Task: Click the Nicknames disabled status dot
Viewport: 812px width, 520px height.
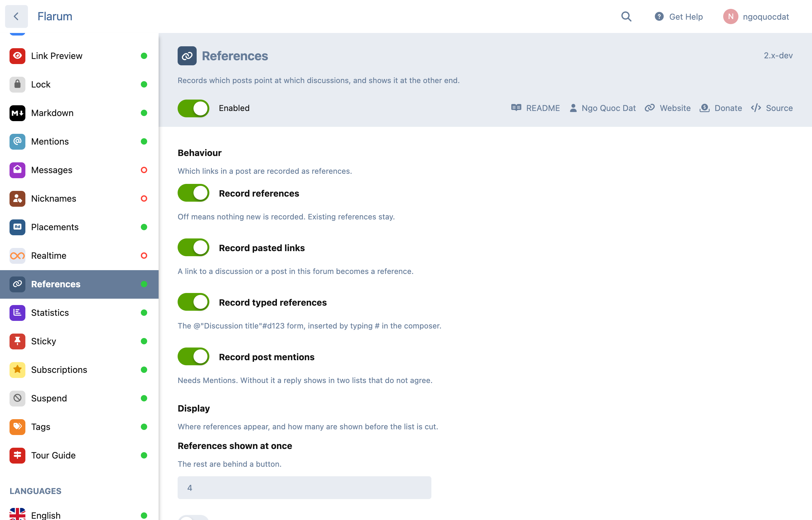Action: 144,198
